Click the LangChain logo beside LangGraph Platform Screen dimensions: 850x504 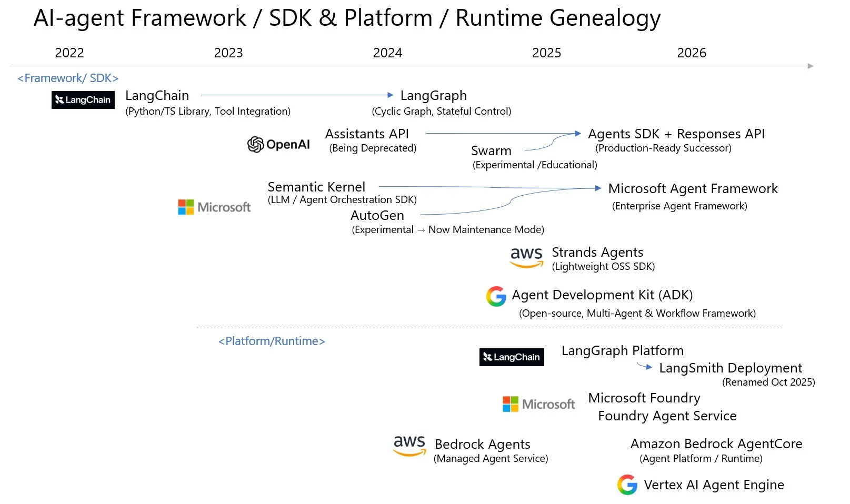point(512,357)
